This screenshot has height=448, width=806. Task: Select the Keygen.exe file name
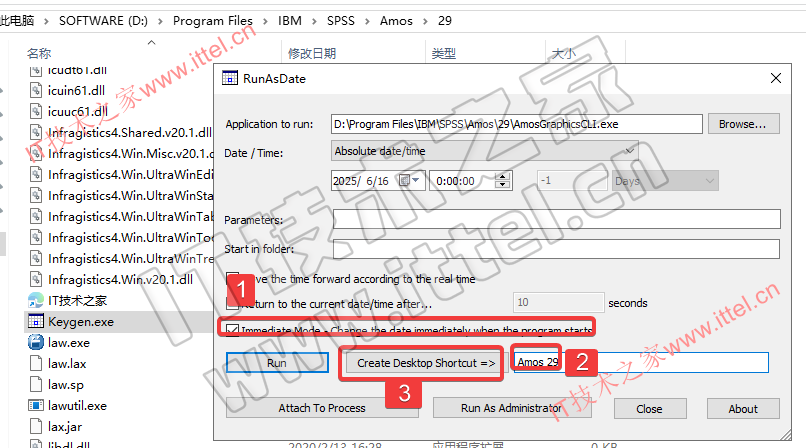(81, 322)
